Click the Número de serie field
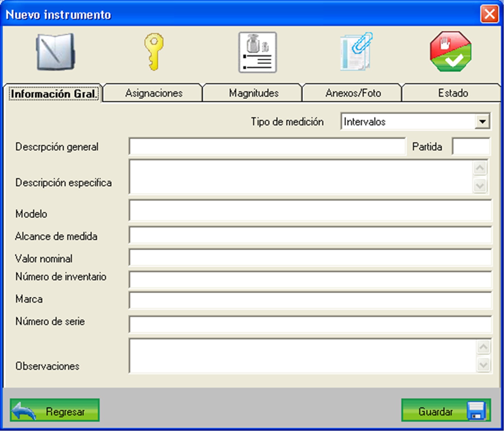Viewport: 504px width, 431px height. 310,324
